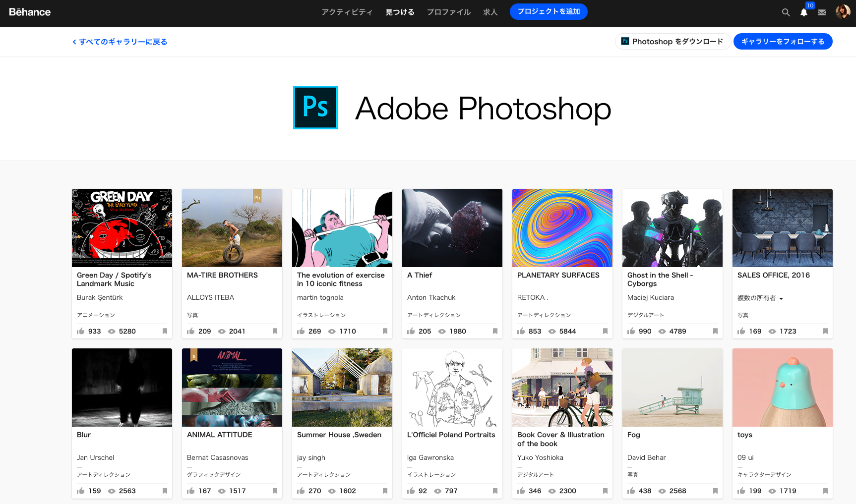Viewport: 856px width, 504px height.
Task: Open the search magnifier icon
Action: pos(786,12)
